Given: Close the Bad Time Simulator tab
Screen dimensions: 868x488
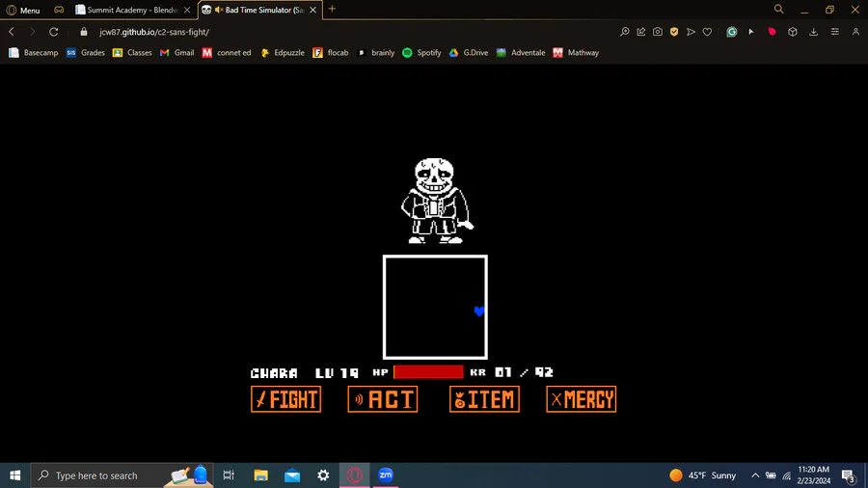Looking at the screenshot, I should click(312, 10).
